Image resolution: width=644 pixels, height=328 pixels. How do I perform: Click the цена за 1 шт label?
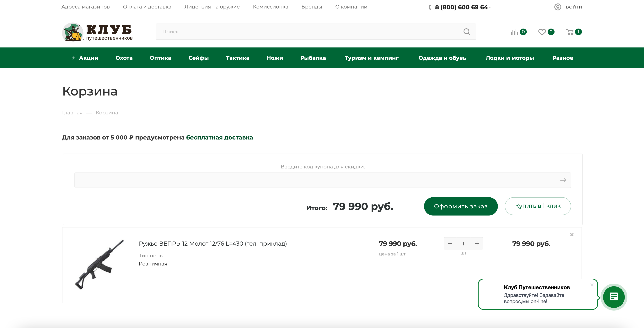[392, 254]
